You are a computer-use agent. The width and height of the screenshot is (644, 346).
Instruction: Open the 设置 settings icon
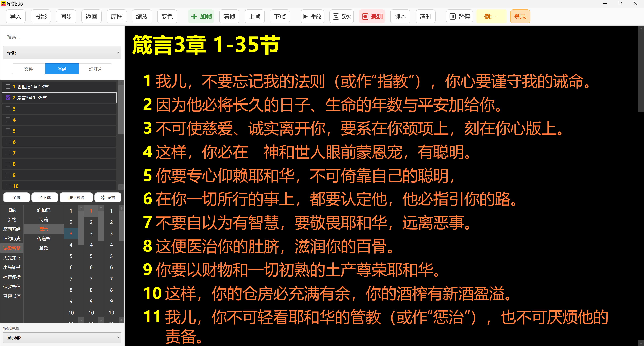103,197
